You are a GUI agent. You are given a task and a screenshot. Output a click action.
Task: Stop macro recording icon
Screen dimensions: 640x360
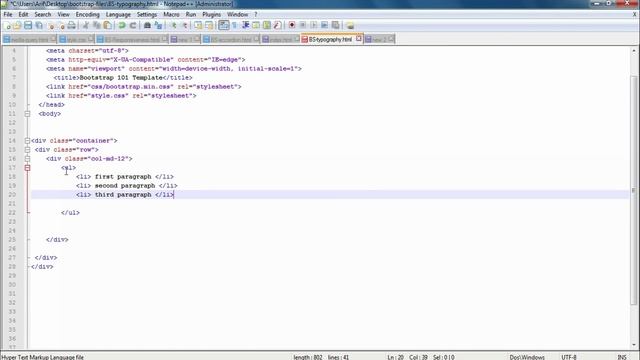click(x=302, y=25)
